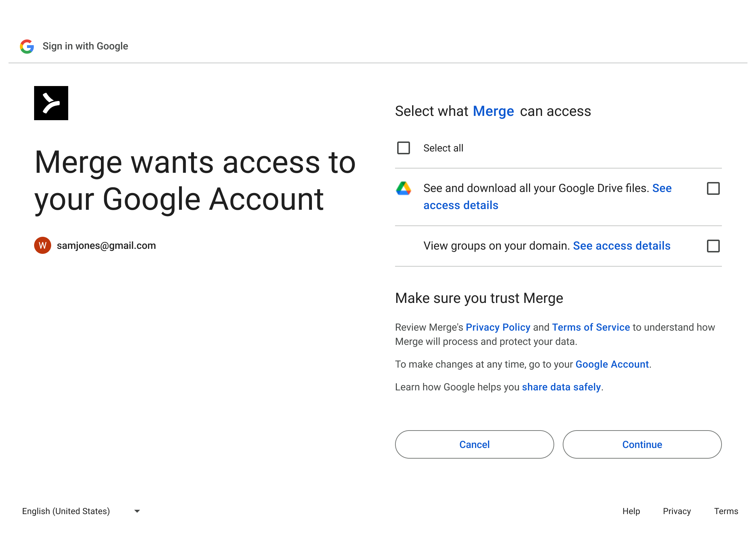Viewport: 756px width, 534px height.
Task: Open Merge's Privacy Policy link
Action: 498,327
